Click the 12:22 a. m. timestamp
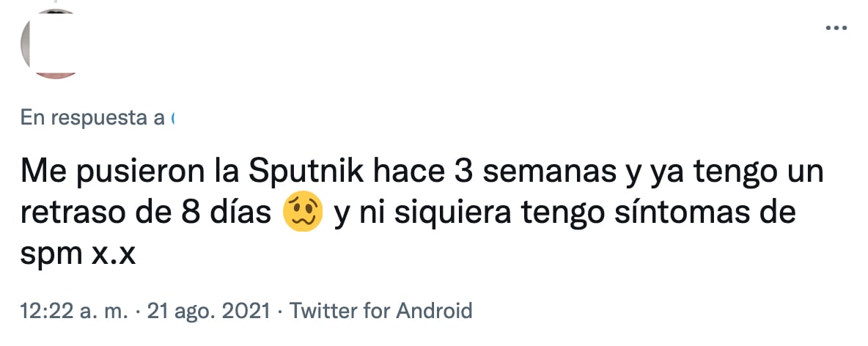This screenshot has height=346, width=868. 72,310
